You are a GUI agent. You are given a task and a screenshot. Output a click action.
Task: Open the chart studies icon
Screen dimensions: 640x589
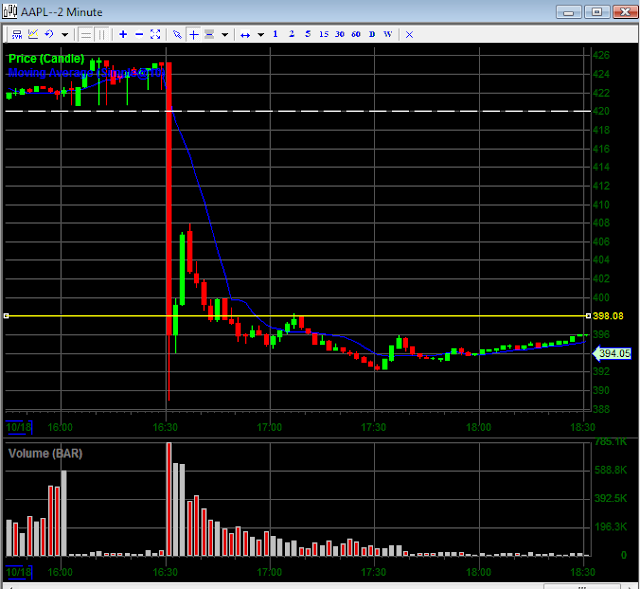33,34
